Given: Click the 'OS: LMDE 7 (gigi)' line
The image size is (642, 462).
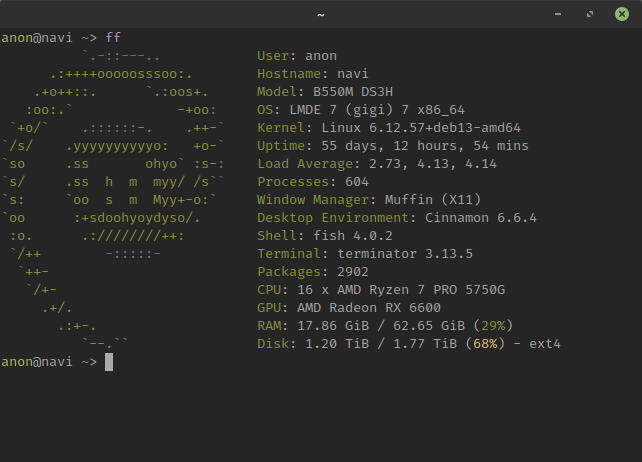Looking at the screenshot, I should click(361, 110).
